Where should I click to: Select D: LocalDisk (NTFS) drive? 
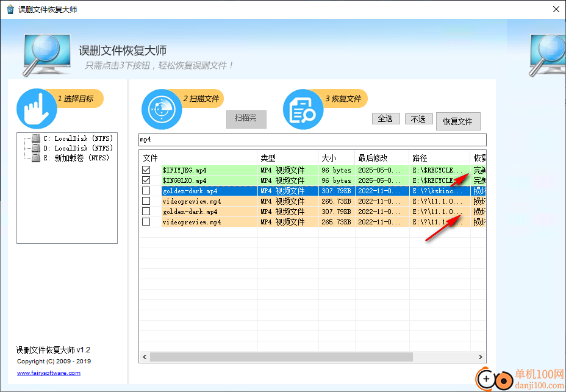coord(78,148)
